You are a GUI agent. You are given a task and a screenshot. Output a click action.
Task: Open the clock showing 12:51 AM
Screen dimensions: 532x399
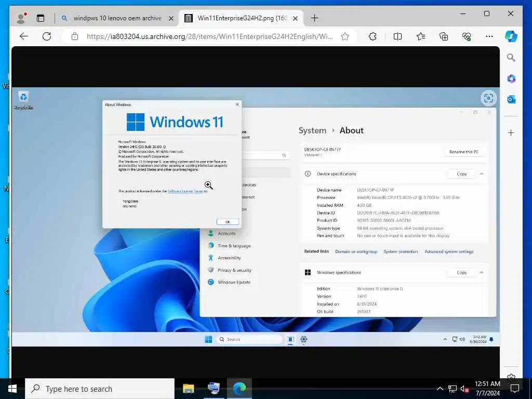pos(487,389)
